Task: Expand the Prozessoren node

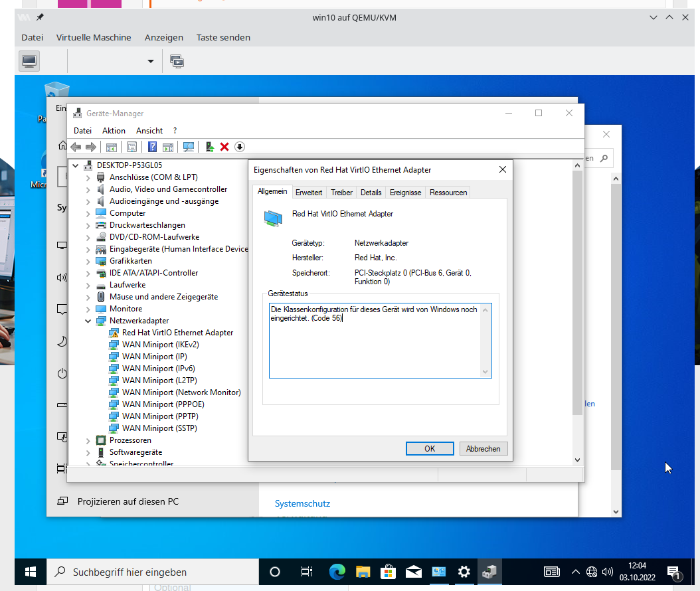Action: click(x=88, y=440)
